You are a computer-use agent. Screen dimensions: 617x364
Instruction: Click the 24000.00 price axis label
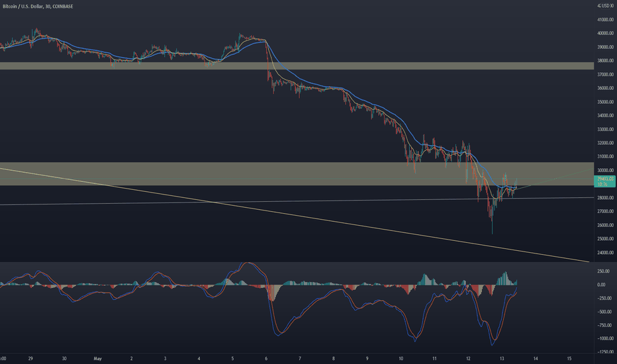pos(605,253)
